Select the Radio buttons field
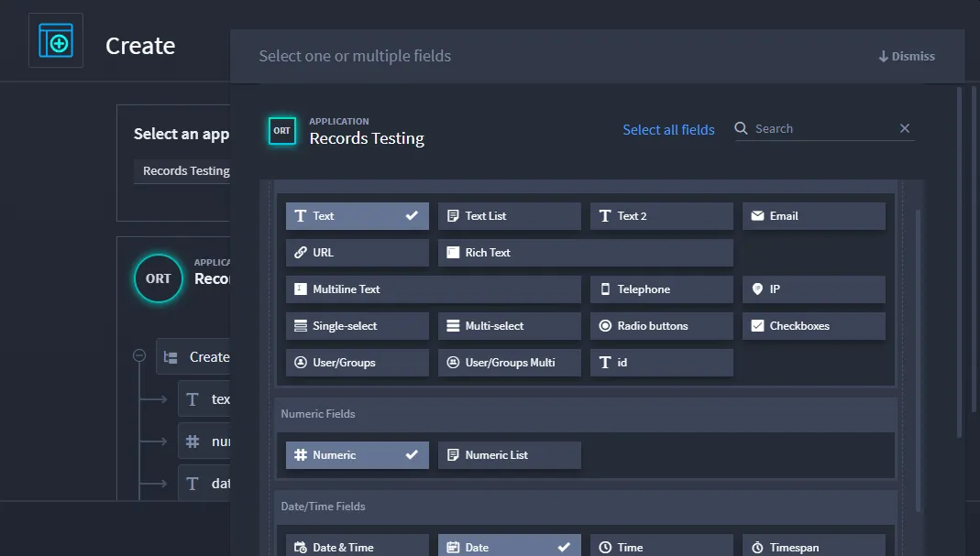Screen dimensions: 980x556 (x=662, y=326)
